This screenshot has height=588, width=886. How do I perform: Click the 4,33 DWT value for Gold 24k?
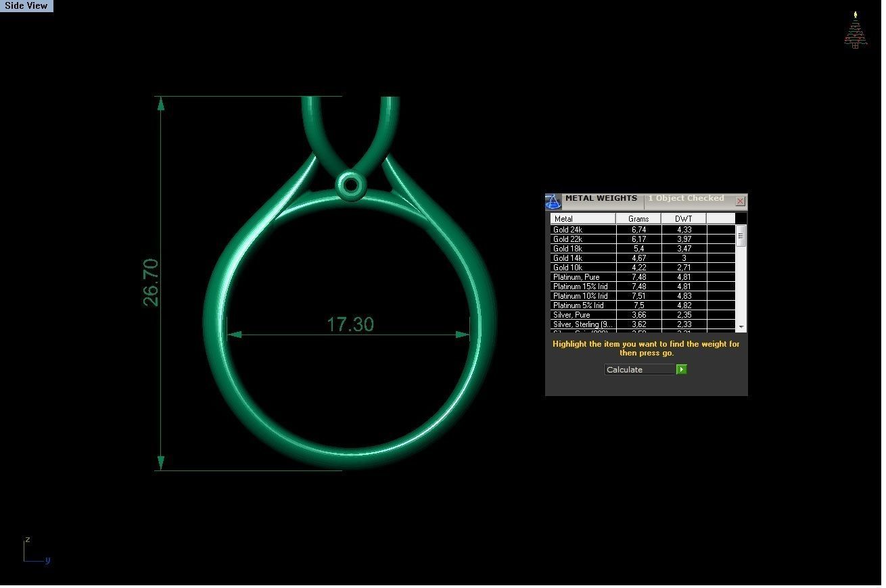tap(684, 230)
